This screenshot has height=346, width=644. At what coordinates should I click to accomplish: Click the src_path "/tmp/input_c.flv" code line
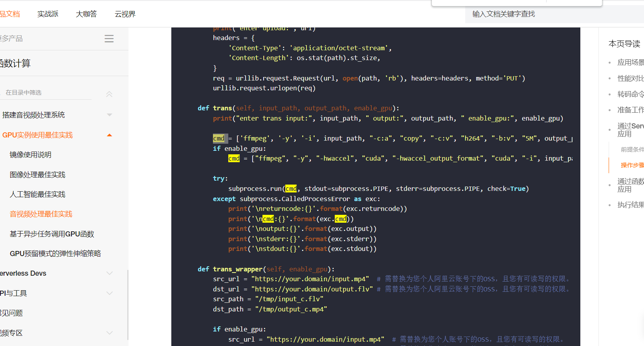(x=268, y=299)
